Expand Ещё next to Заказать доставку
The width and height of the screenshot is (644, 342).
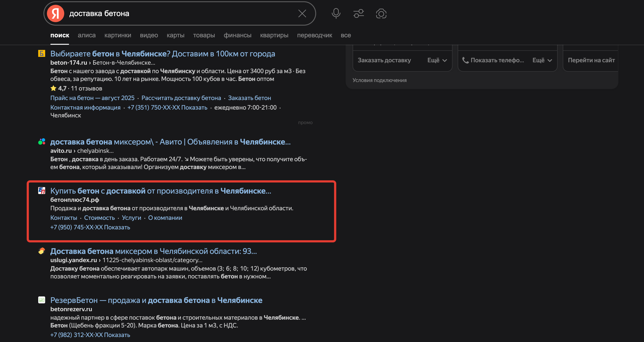pyautogui.click(x=437, y=60)
